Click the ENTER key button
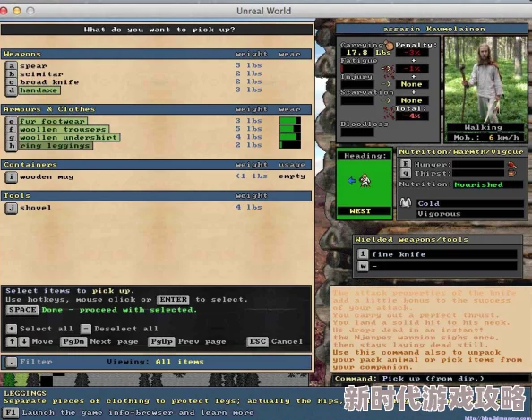 click(x=173, y=300)
